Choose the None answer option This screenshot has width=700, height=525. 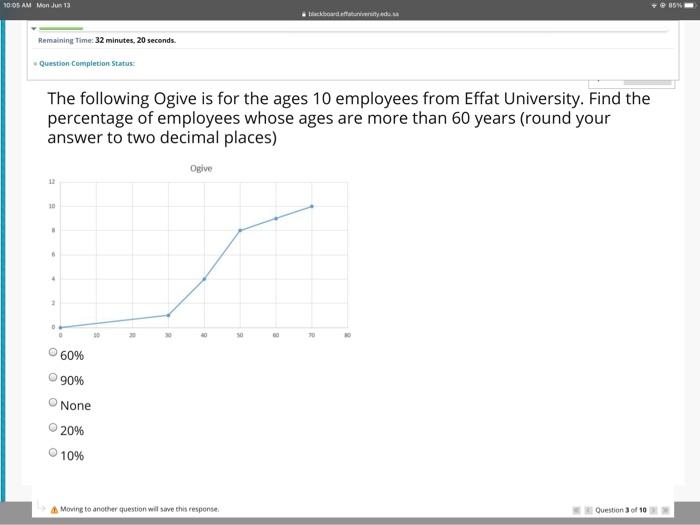pyautogui.click(x=53, y=402)
